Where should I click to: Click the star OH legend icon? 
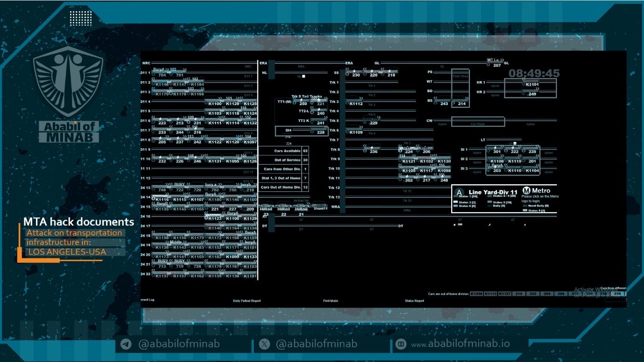pos(455,224)
